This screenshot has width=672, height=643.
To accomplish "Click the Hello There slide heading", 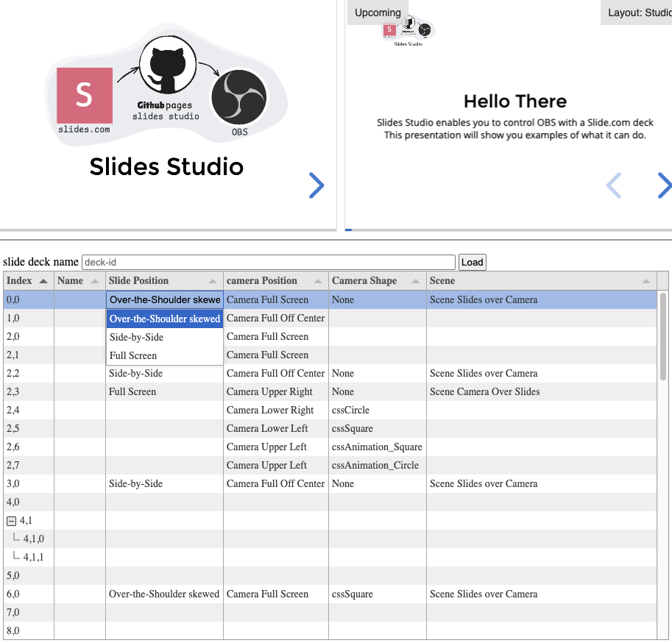I will click(x=515, y=102).
